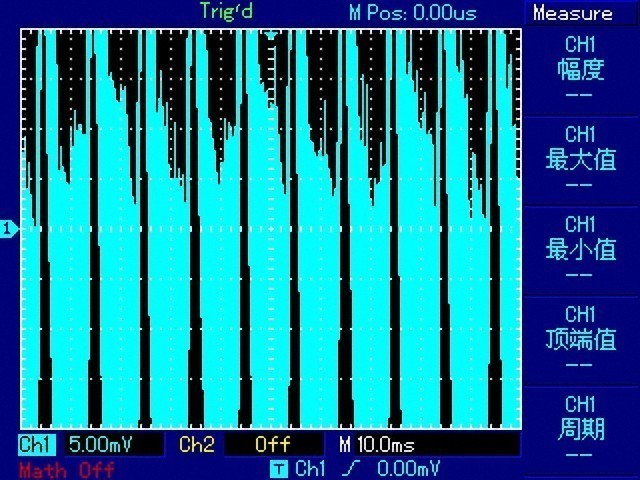Toggle the Ch1 channel label
Viewport: 640px width, 480px height.
[36, 444]
